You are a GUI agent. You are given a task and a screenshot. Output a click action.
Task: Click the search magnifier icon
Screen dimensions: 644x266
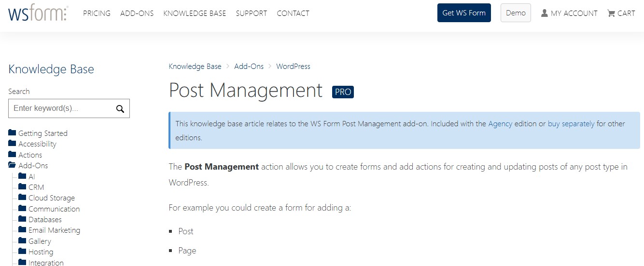point(120,108)
